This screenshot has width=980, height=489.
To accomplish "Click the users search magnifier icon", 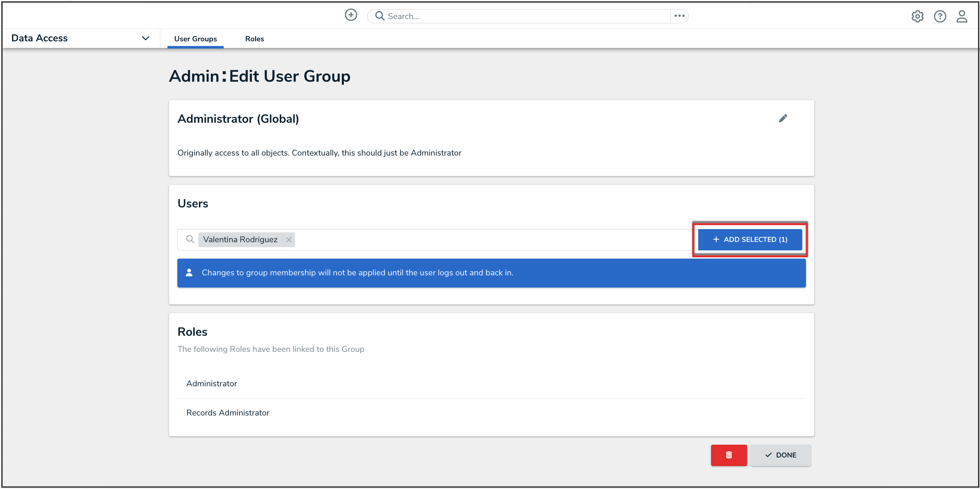I will point(190,239).
